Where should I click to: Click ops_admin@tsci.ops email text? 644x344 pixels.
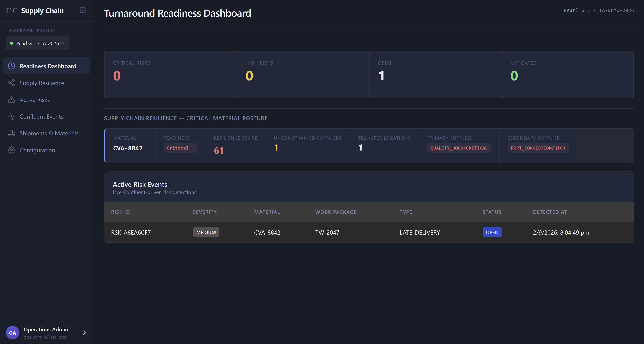pos(45,337)
